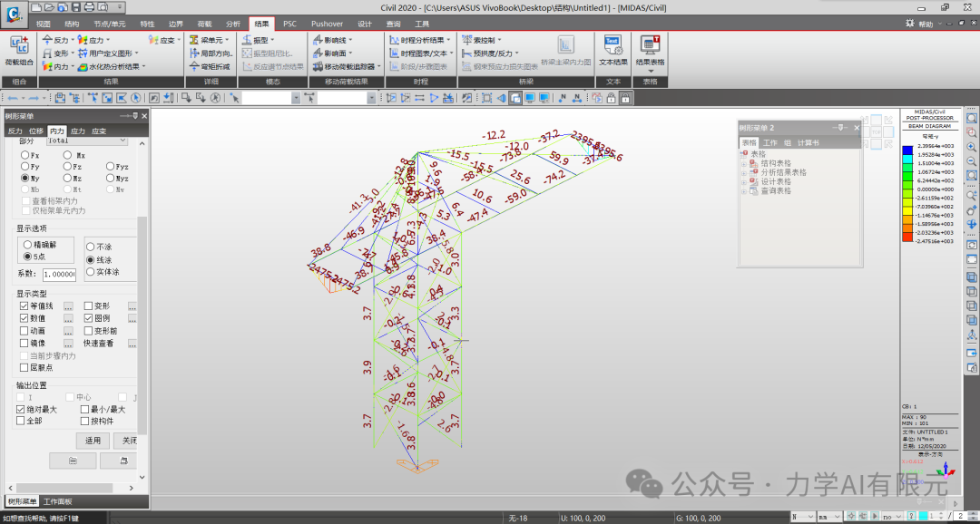Image resolution: width=980 pixels, height=524 pixels.
Task: Select the Fyz radio button
Action: click(110, 167)
